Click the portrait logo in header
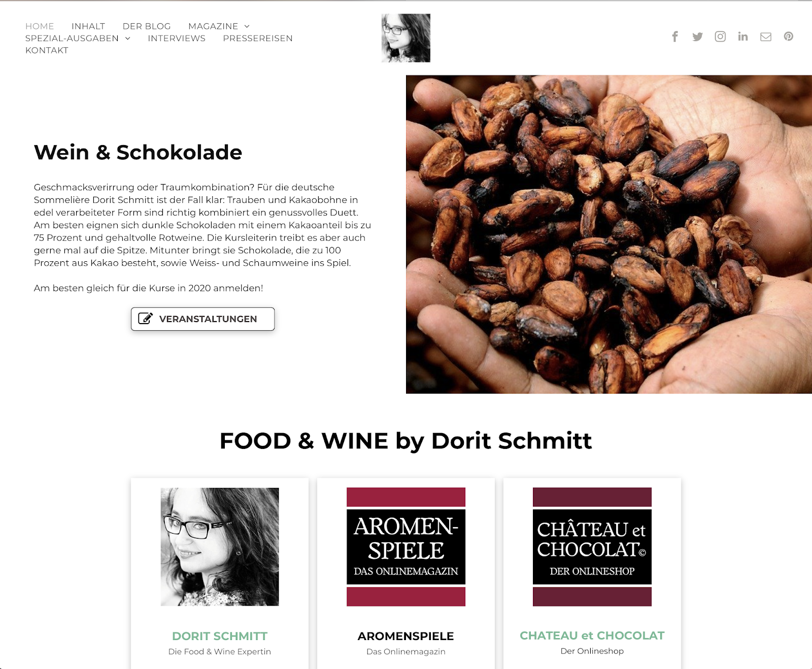The height and width of the screenshot is (669, 812). (406, 38)
